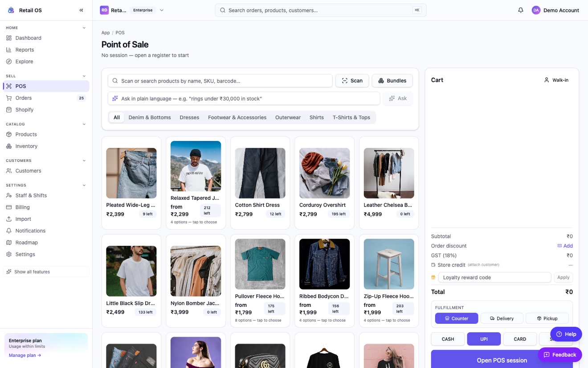The image size is (588, 368).
Task: Select the Corduroy Overshirt product card
Action: tap(324, 183)
